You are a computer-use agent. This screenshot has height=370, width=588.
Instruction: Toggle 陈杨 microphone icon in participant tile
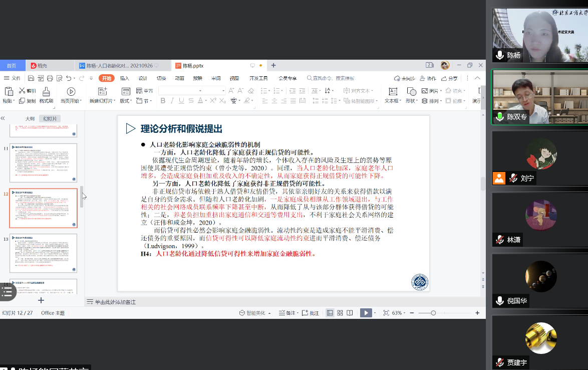[500, 55]
